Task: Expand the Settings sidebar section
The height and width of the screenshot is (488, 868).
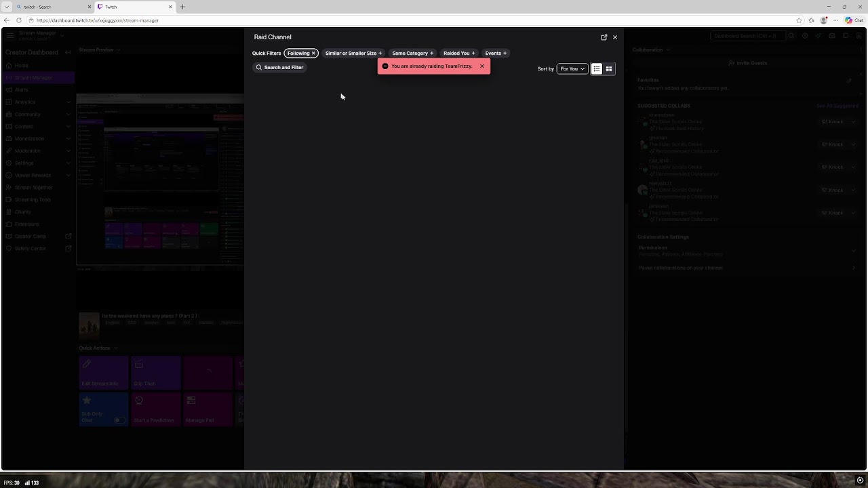Action: point(38,163)
